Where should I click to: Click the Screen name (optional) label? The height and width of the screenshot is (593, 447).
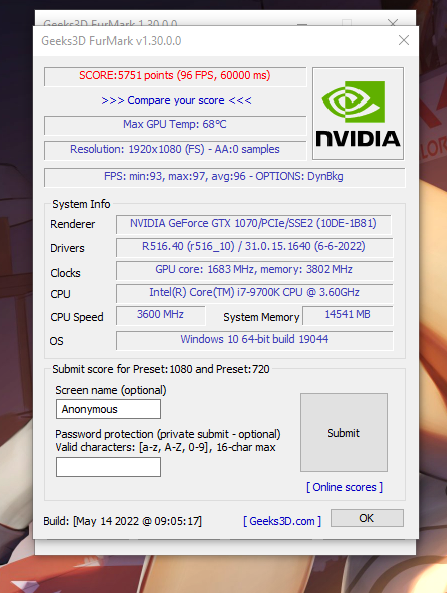click(x=111, y=390)
